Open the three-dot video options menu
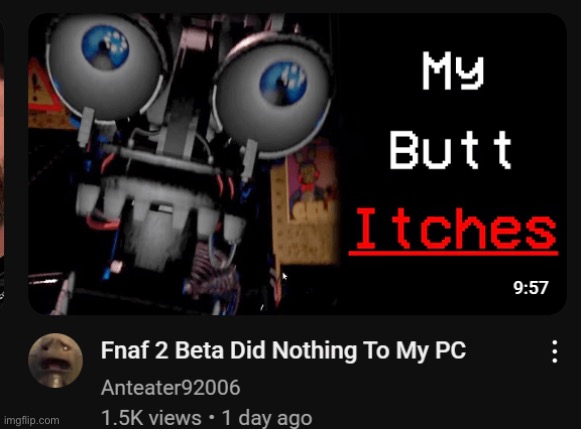The width and height of the screenshot is (581, 429). 554,351
